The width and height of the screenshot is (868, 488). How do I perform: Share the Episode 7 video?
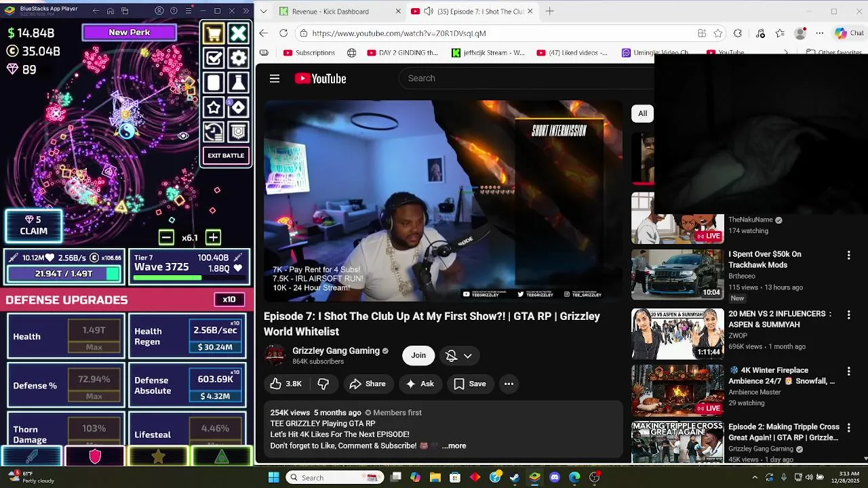368,384
